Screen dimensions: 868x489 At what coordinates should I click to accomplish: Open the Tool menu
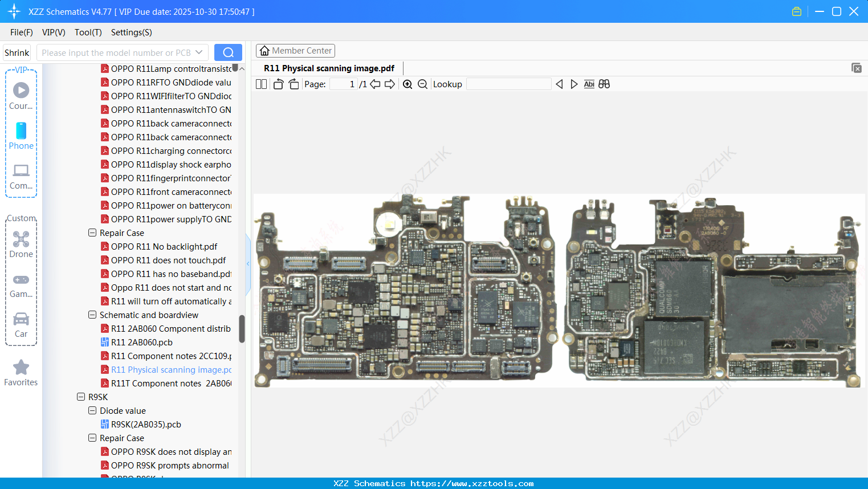[88, 32]
